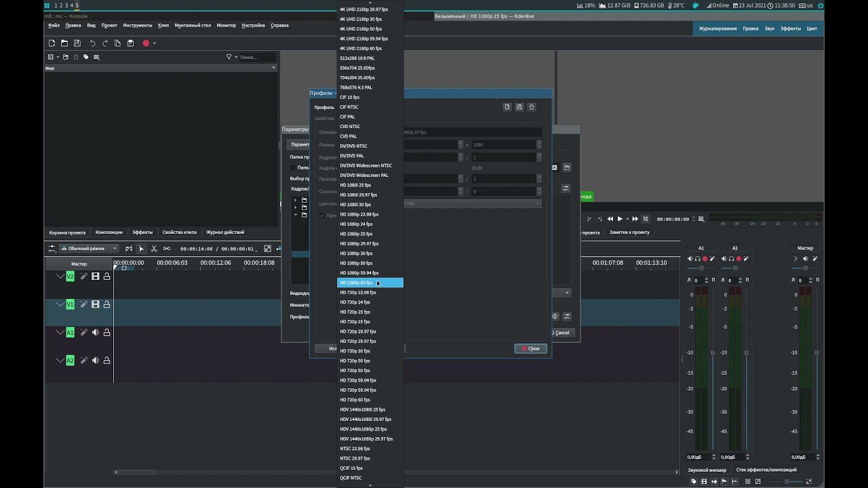Open the Монтажный стол menu
868x488 pixels.
point(193,25)
